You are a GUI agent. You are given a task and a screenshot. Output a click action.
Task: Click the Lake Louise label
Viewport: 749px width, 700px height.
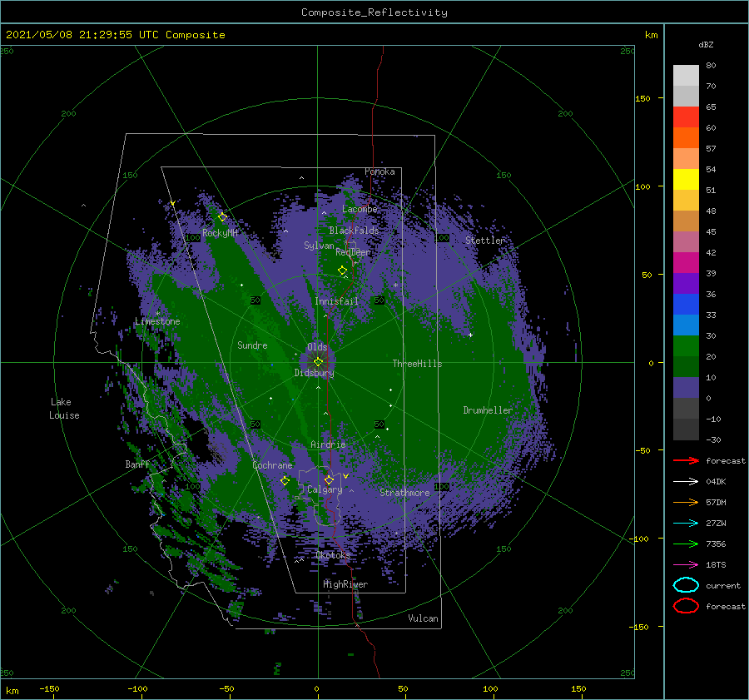[x=64, y=409]
